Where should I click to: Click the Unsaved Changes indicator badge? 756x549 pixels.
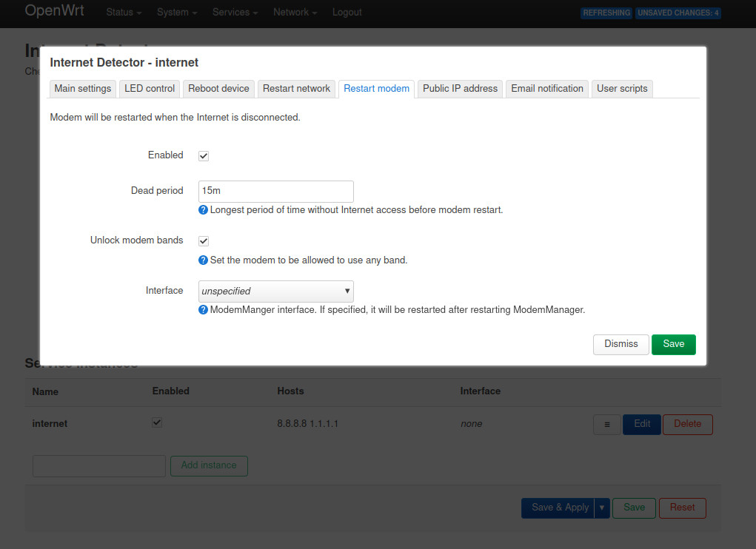click(678, 13)
